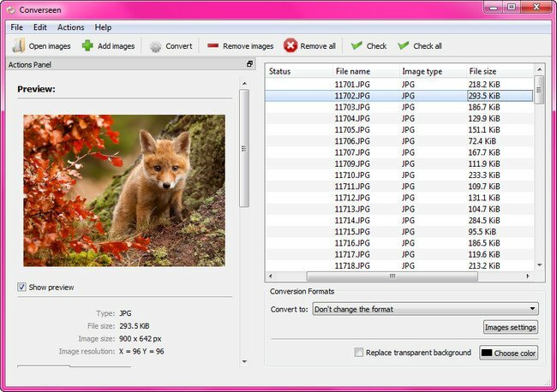557x392 pixels.
Task: Click the black color swatch
Action: click(488, 353)
